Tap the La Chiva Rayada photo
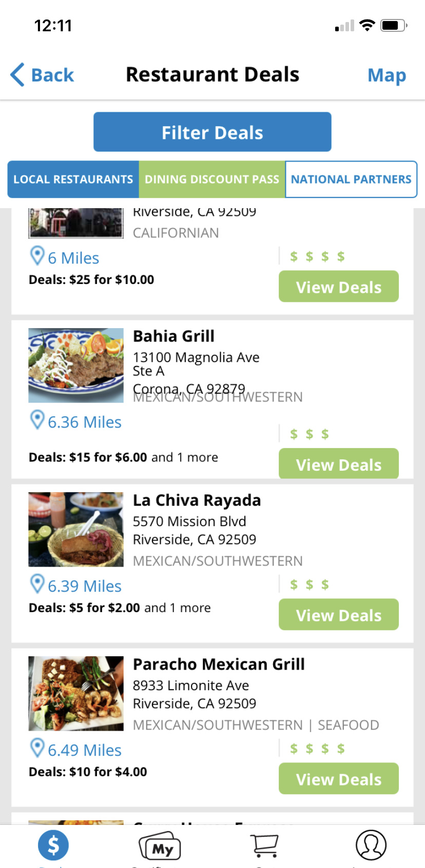Viewport: 425px width, 868px height. [x=76, y=529]
